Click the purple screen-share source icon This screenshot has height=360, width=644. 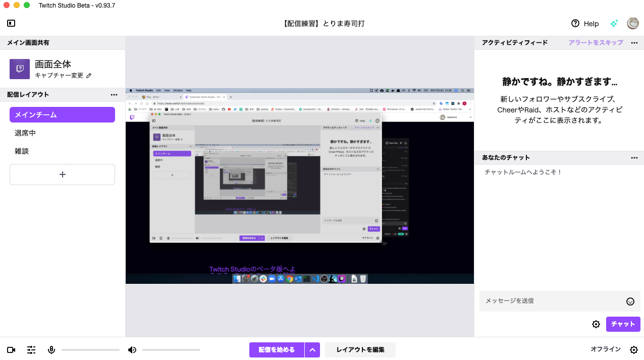[20, 69]
